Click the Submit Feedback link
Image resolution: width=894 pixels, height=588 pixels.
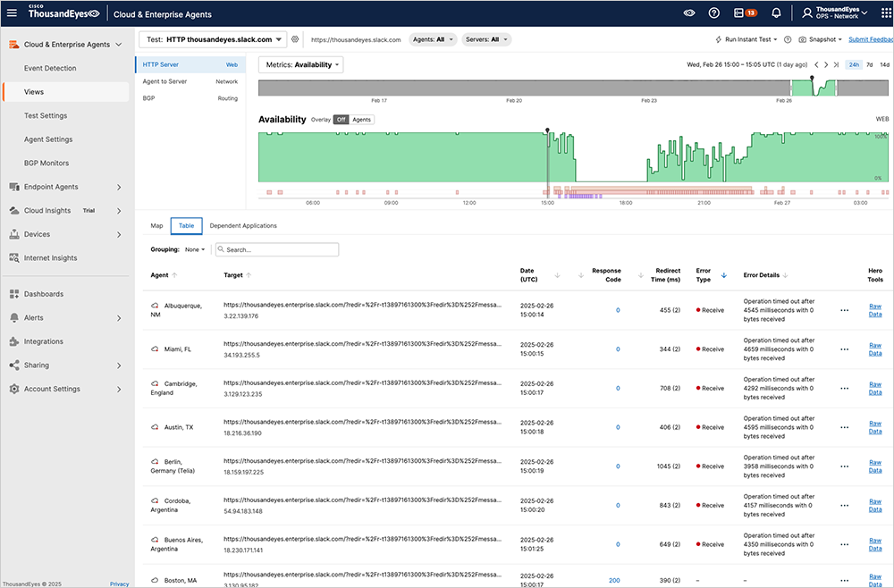coord(871,39)
